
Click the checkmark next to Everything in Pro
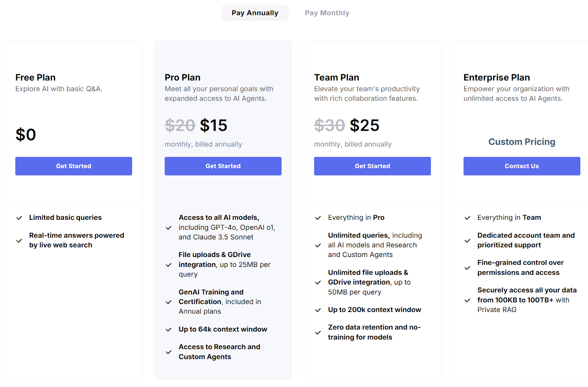point(318,218)
